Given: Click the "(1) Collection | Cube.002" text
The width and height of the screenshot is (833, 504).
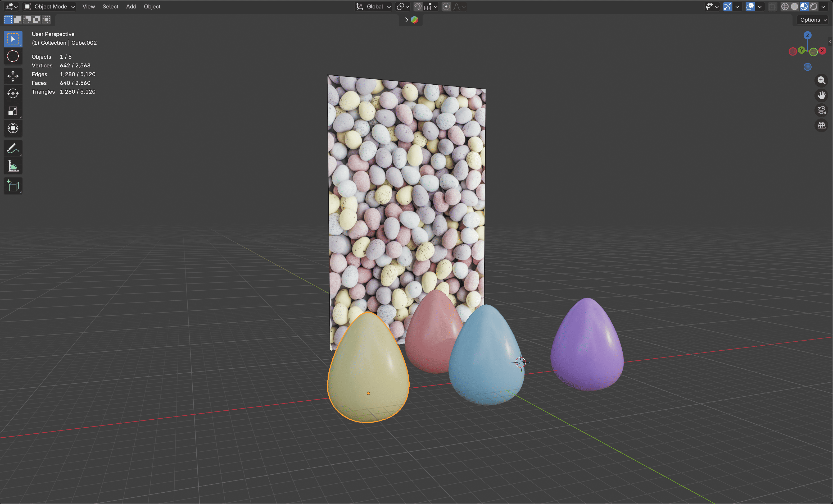Looking at the screenshot, I should tap(64, 43).
